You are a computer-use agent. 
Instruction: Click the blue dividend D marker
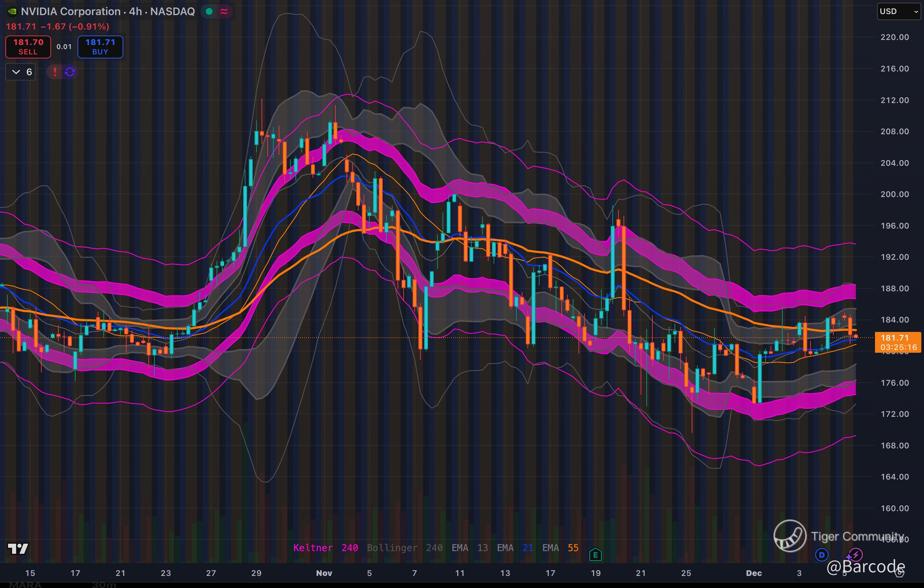coord(822,555)
